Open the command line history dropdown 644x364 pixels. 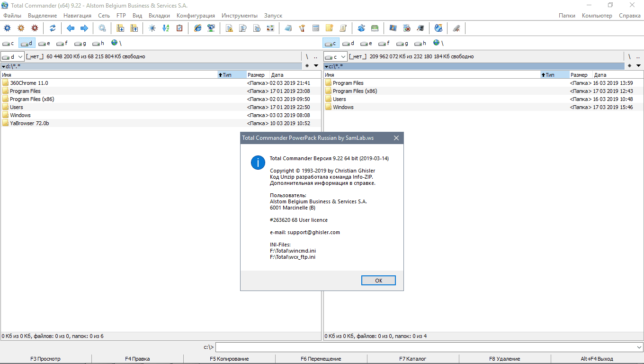[639, 347]
